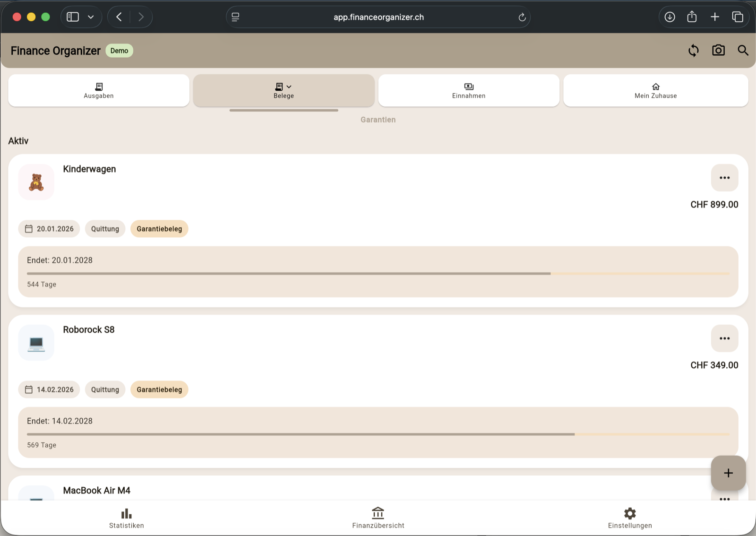Click the Roborock S8 title
This screenshot has width=756, height=536.
click(89, 330)
